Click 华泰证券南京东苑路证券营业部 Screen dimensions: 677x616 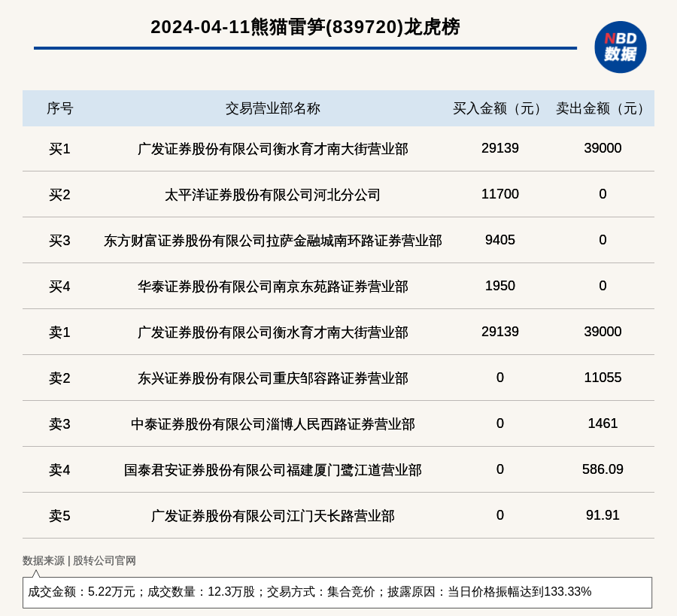tap(273, 287)
